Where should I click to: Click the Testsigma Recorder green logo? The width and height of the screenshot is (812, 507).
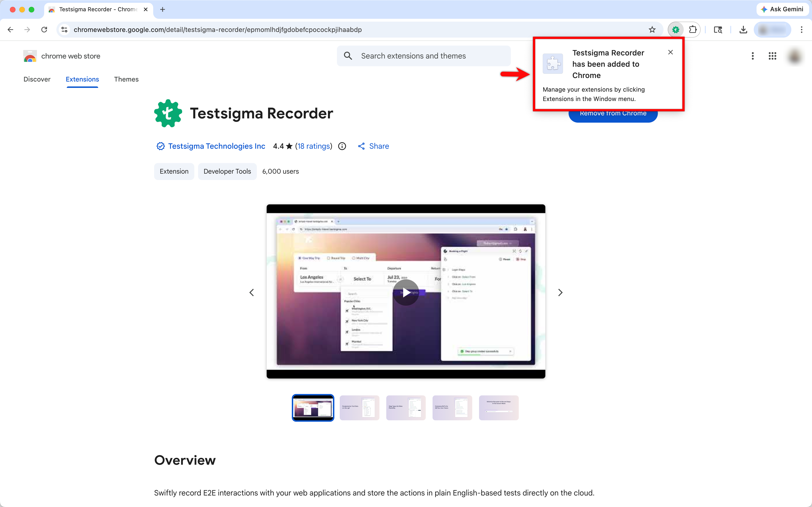tap(168, 113)
